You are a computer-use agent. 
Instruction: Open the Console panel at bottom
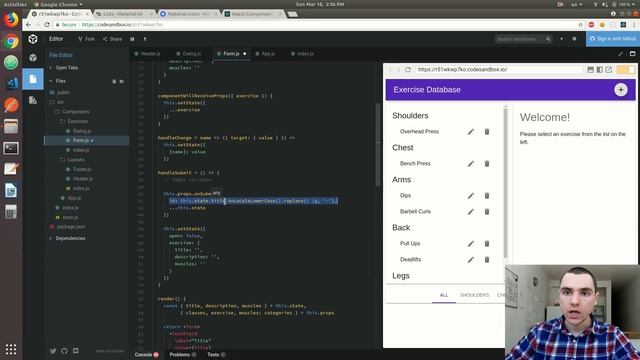click(147, 355)
